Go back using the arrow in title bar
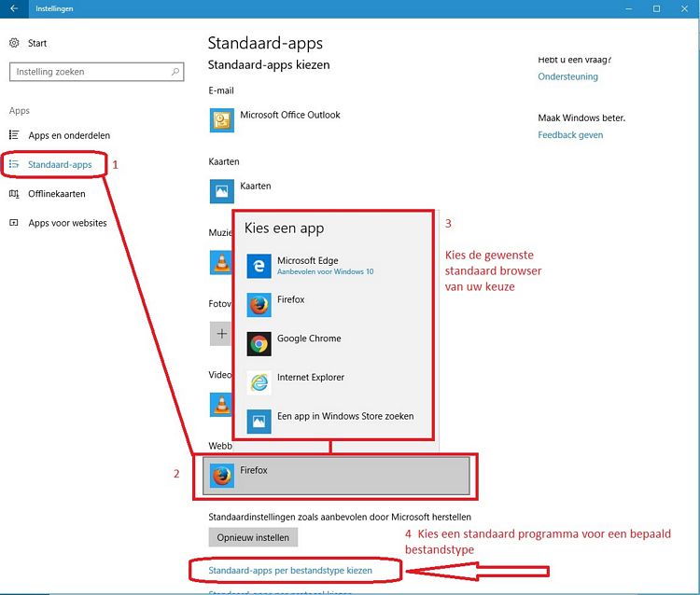Image resolution: width=700 pixels, height=595 pixels. (x=14, y=8)
